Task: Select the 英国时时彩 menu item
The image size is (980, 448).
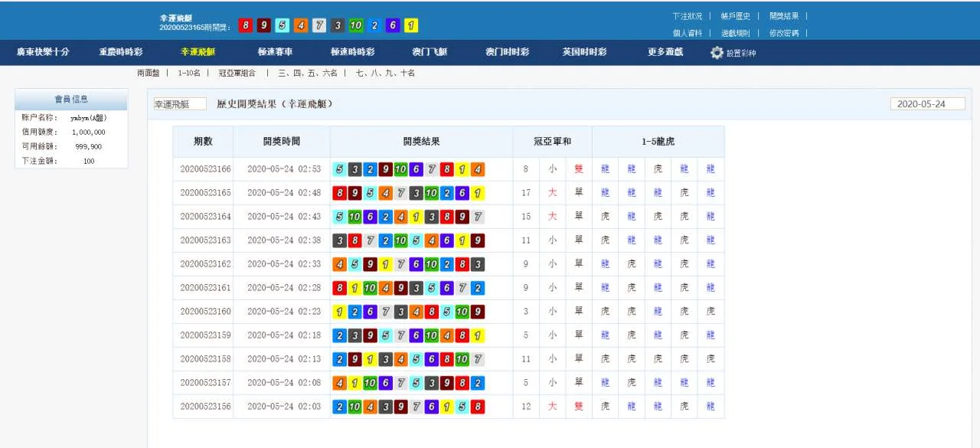Action: 584,52
